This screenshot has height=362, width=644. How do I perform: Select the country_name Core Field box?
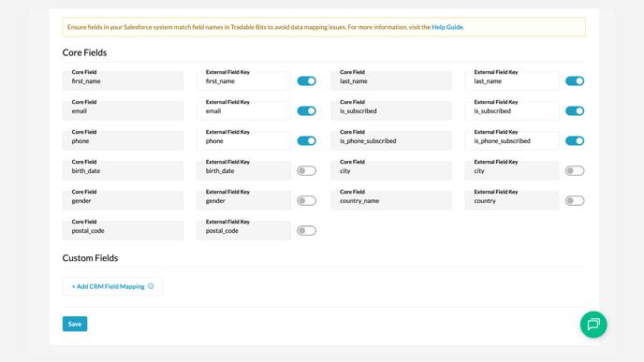[x=391, y=201]
